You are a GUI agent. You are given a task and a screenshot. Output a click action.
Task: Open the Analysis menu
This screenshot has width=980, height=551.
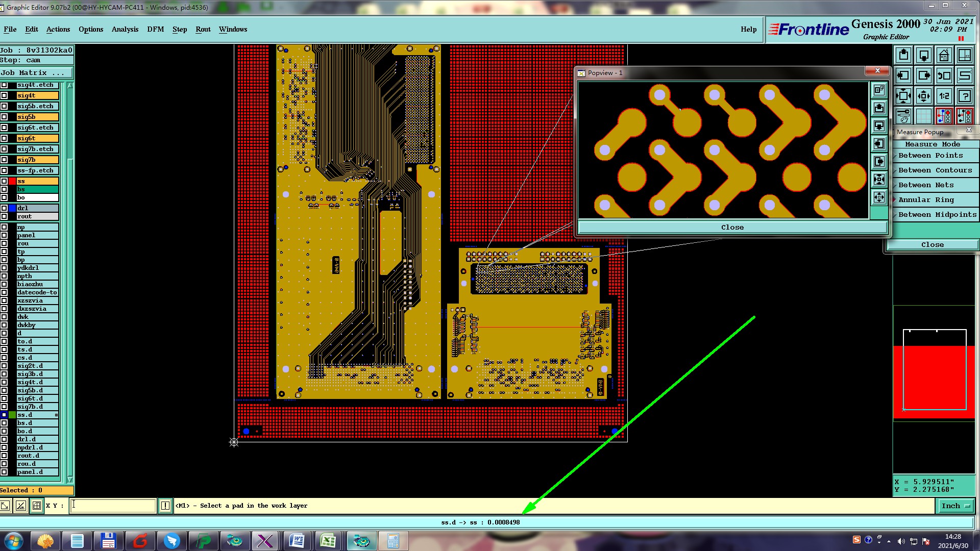click(x=125, y=29)
